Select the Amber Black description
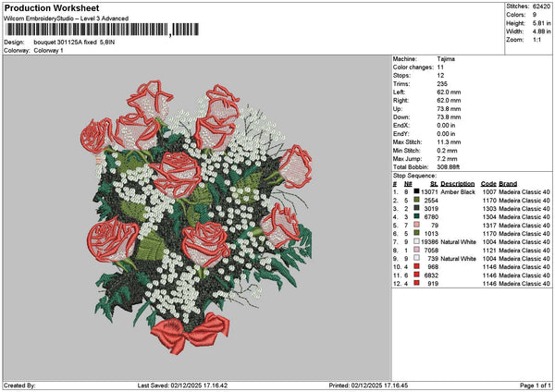This screenshot has height=392, width=555. [458, 191]
